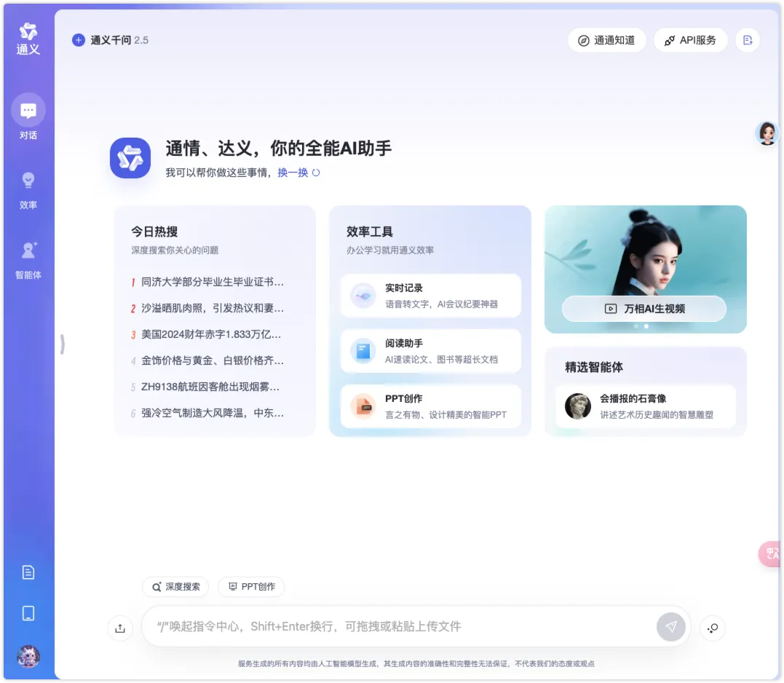Click the pink translate floating button

[x=770, y=554]
